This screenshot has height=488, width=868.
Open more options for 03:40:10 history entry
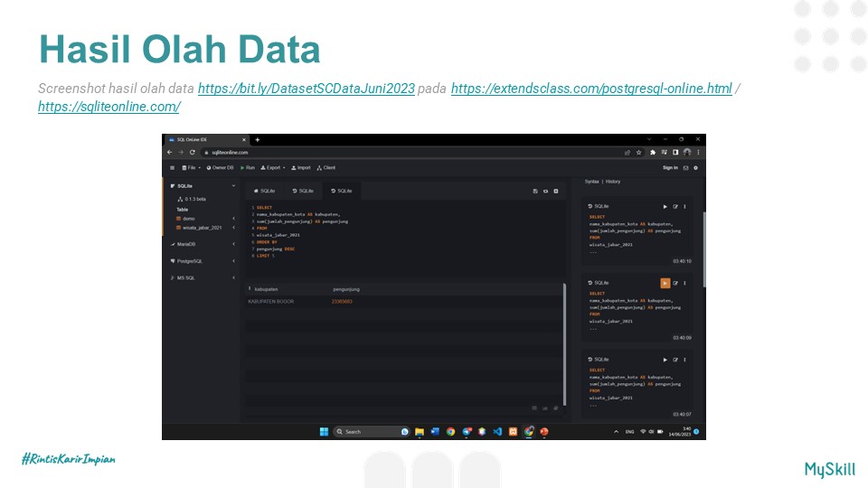pyautogui.click(x=684, y=206)
